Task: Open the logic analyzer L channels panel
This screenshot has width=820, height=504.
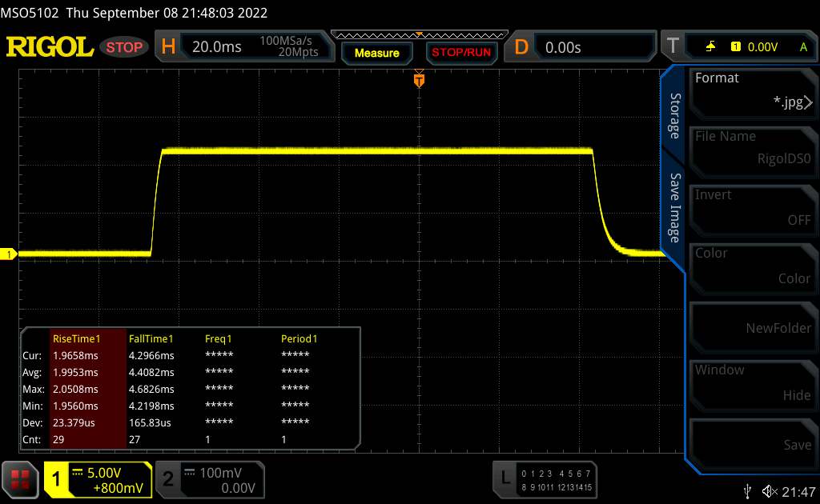Action: click(545, 479)
